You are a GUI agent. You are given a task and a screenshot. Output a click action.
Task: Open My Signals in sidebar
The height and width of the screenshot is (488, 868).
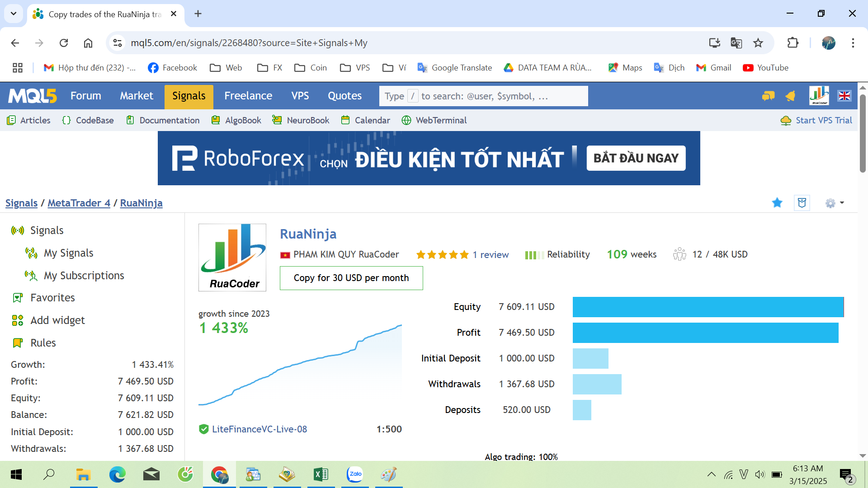pyautogui.click(x=59, y=253)
